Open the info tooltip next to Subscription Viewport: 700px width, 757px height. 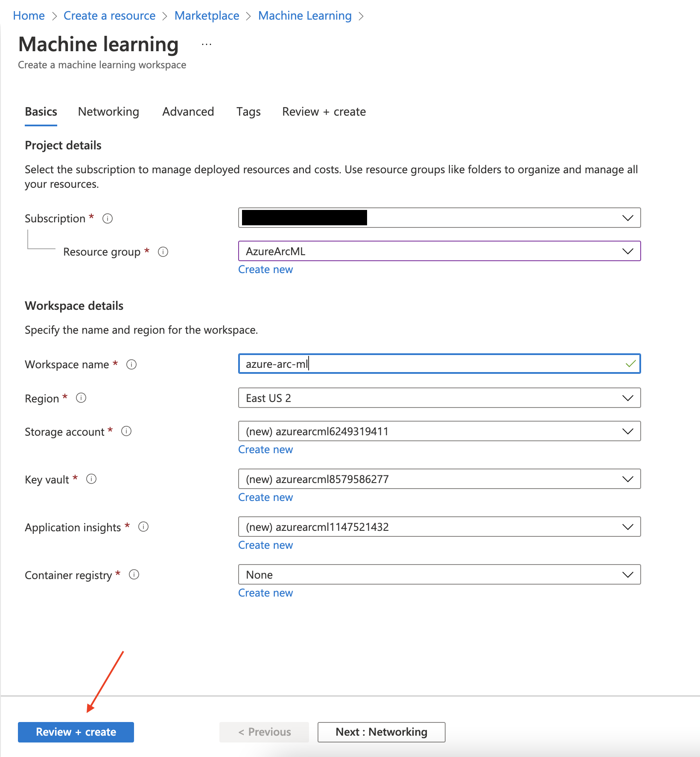[108, 218]
